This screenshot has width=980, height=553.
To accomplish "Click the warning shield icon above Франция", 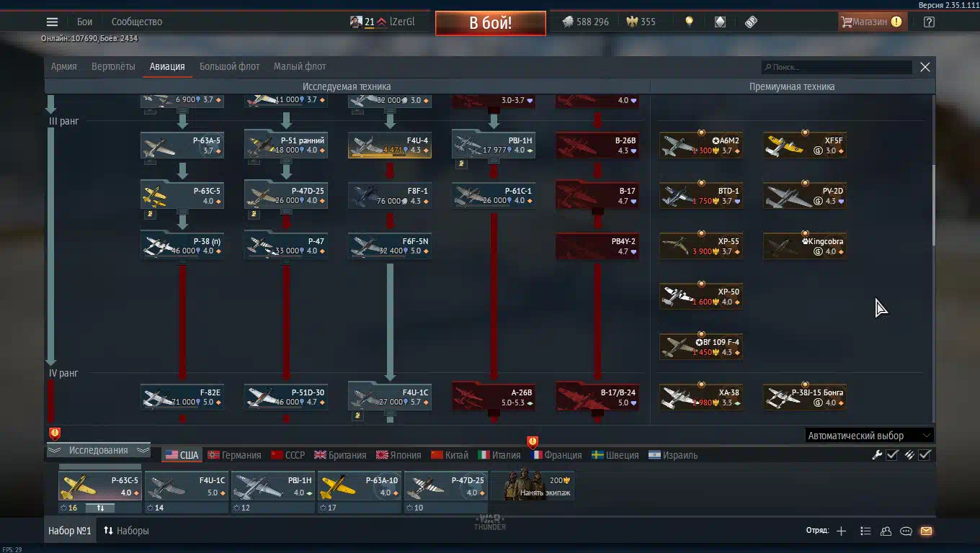I will [x=533, y=441].
